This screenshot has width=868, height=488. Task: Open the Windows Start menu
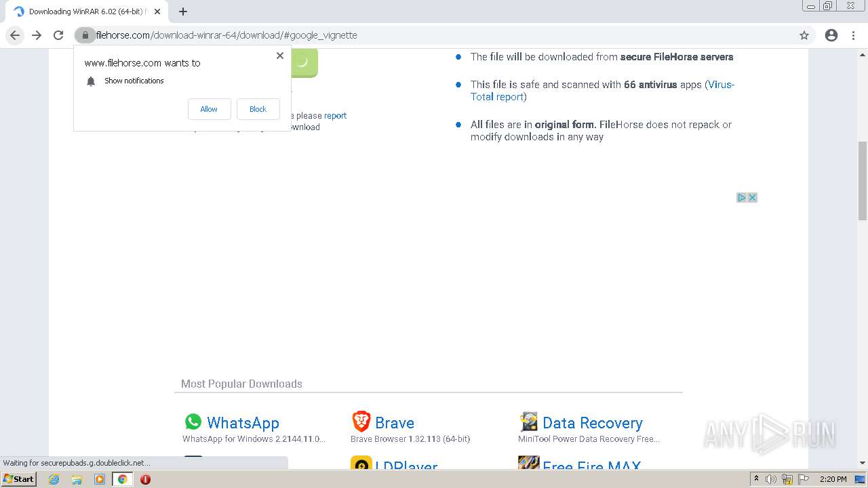pyautogui.click(x=19, y=479)
